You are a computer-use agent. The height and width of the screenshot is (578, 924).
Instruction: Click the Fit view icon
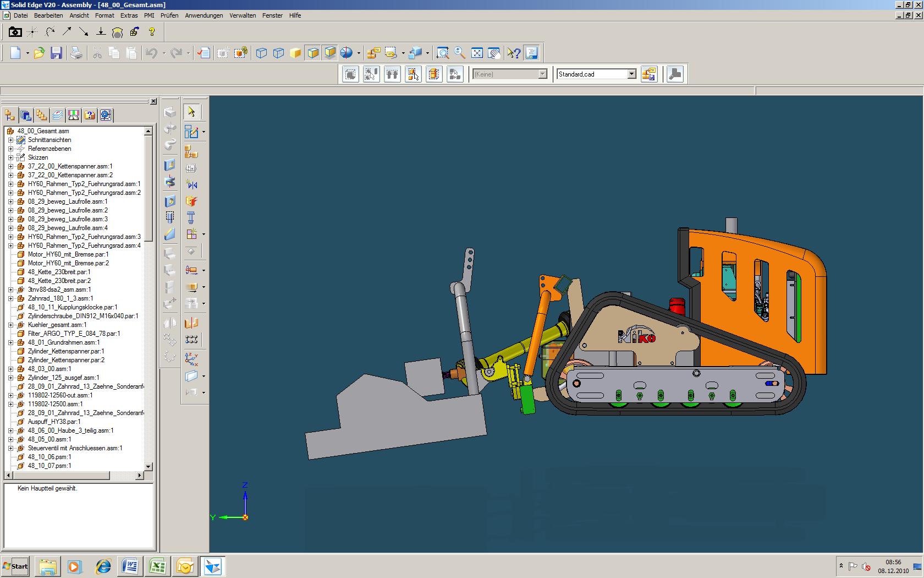(477, 53)
